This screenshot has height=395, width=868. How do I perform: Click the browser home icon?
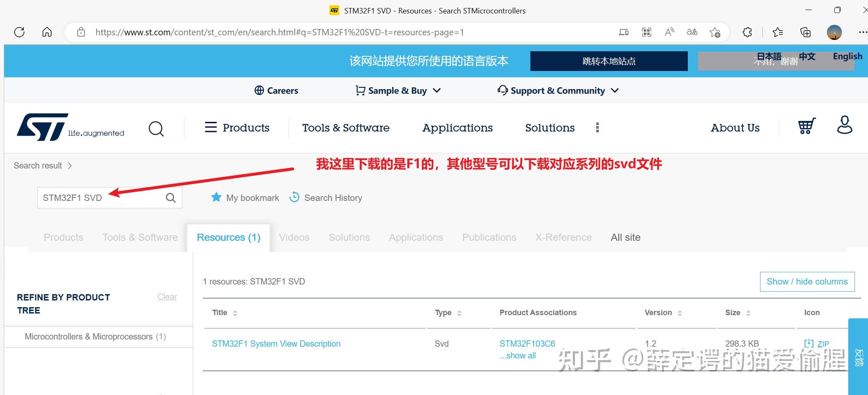(x=47, y=32)
